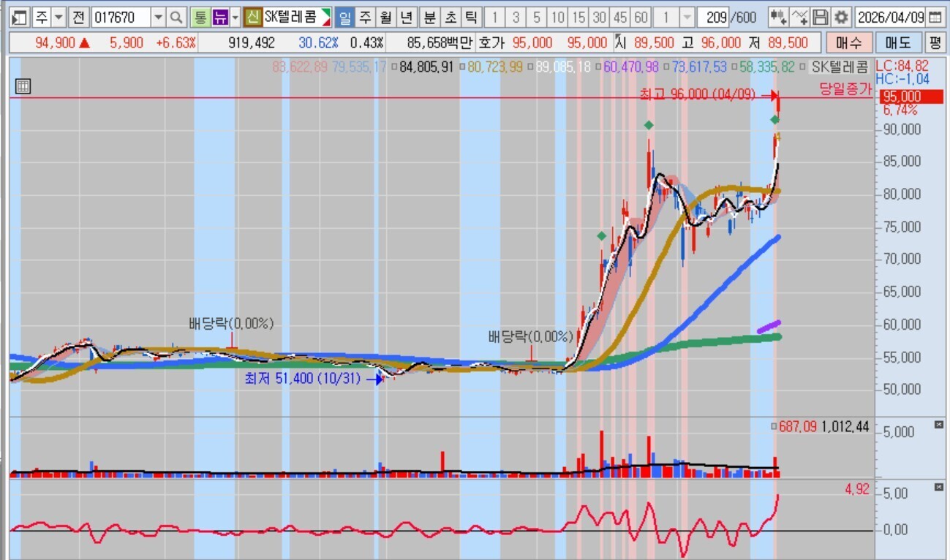Open the chart settings gear
Viewport: 950px width, 560px height.
(842, 17)
